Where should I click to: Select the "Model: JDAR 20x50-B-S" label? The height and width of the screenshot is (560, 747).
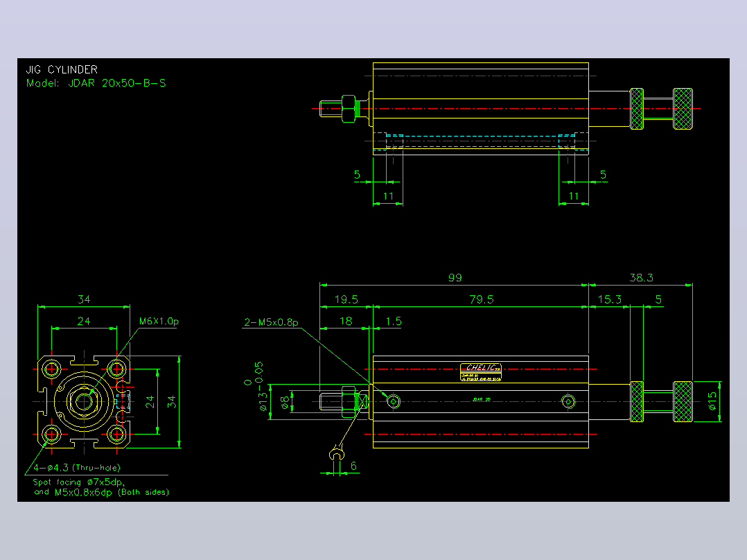(x=96, y=83)
